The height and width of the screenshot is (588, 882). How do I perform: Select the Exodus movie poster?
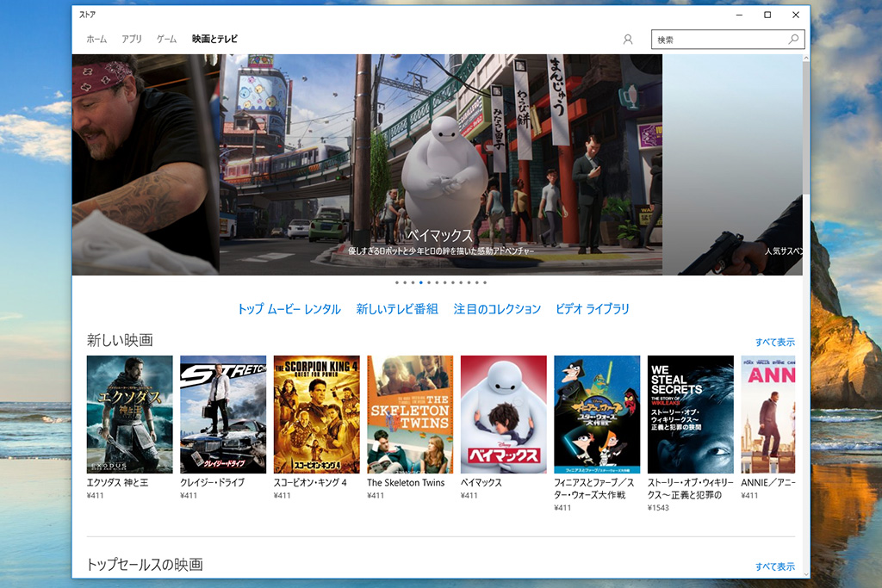click(x=130, y=414)
